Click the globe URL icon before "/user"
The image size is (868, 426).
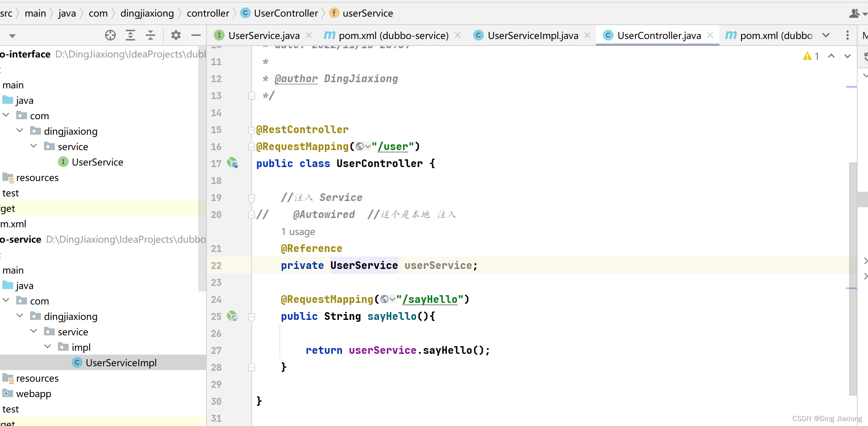tap(363, 147)
